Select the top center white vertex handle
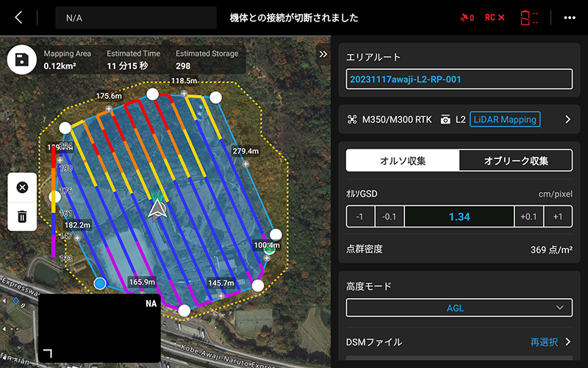 pyautogui.click(x=152, y=94)
